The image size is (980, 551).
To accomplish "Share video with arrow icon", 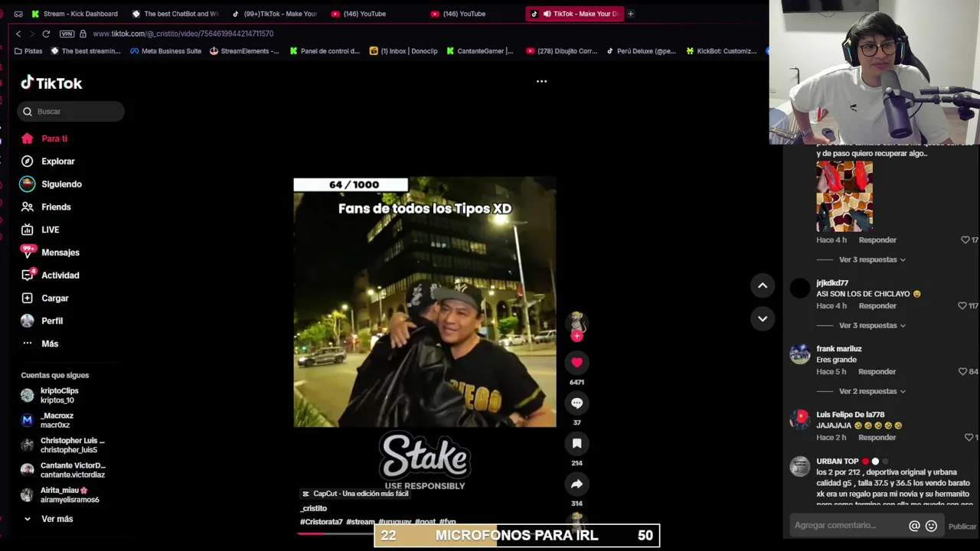I will 577,484.
